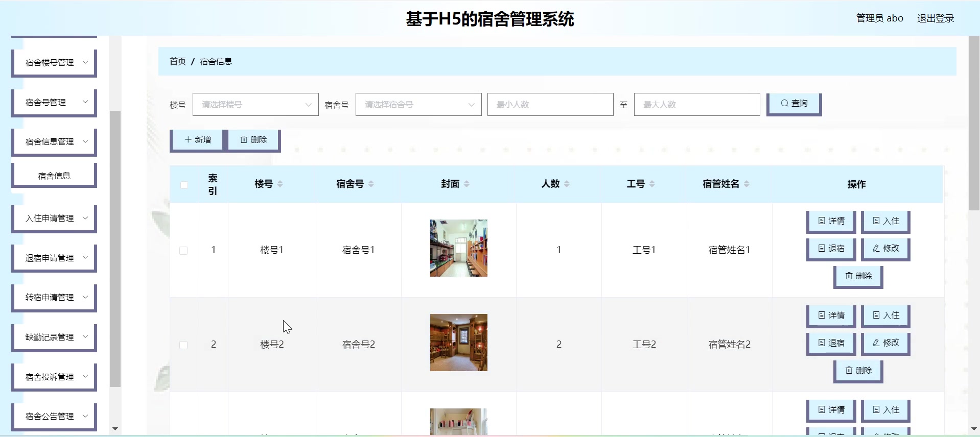The image size is (980, 437).
Task: Expand 退宿申请管理 sidebar menu
Action: click(x=54, y=258)
